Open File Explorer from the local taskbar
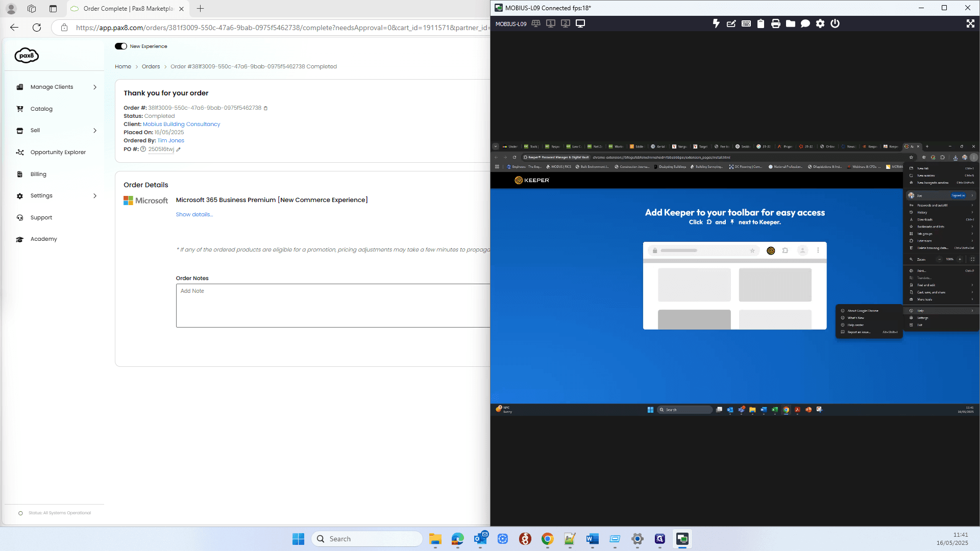Screen dimensions: 980x551 [x=435, y=539]
